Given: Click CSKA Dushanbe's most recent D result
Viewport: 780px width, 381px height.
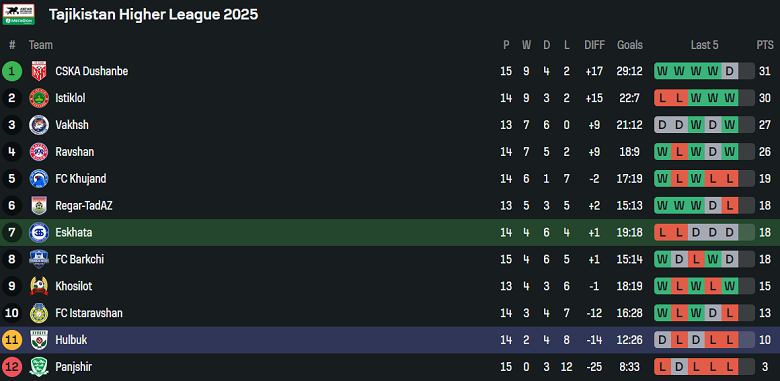Looking at the screenshot, I should (730, 71).
